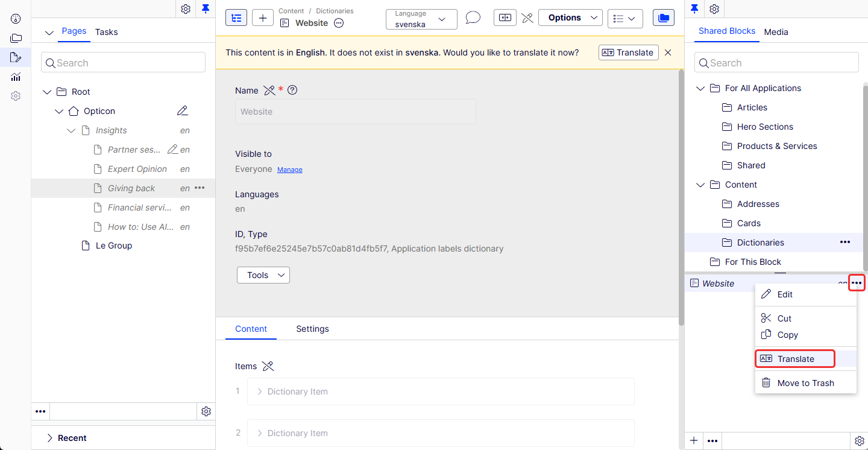This screenshot has width=868, height=450.
Task: Open the list view dropdown
Action: 625,18
